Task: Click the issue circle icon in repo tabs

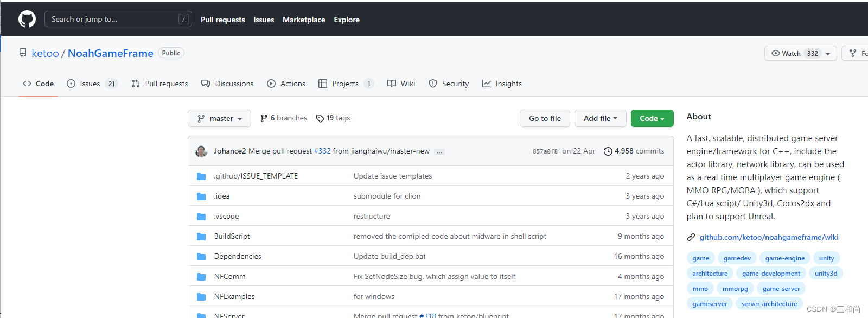Action: 71,84
